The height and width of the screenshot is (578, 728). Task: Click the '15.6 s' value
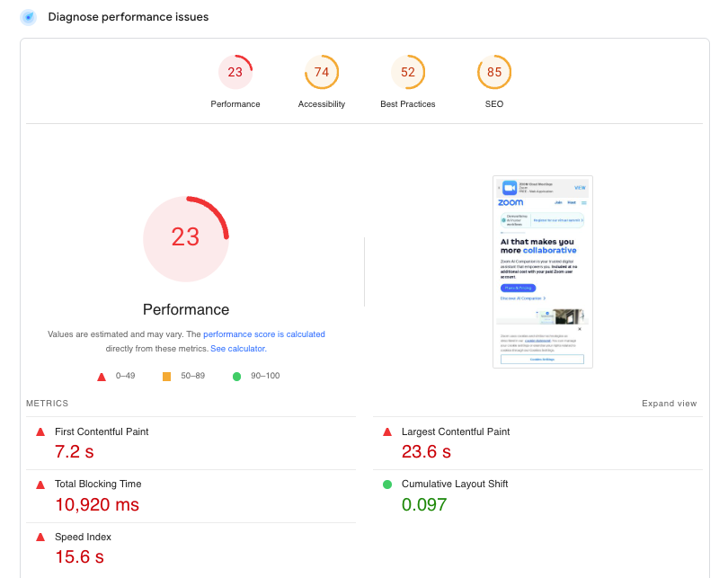point(79,557)
